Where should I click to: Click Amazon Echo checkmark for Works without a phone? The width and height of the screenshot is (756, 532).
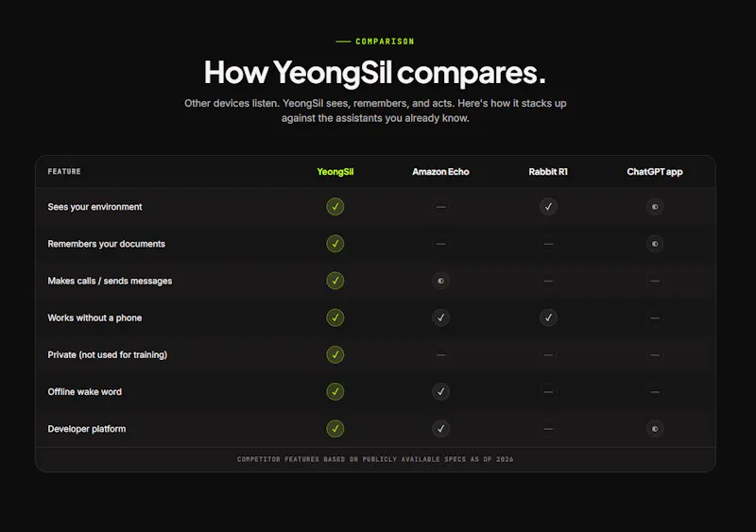[x=440, y=317]
